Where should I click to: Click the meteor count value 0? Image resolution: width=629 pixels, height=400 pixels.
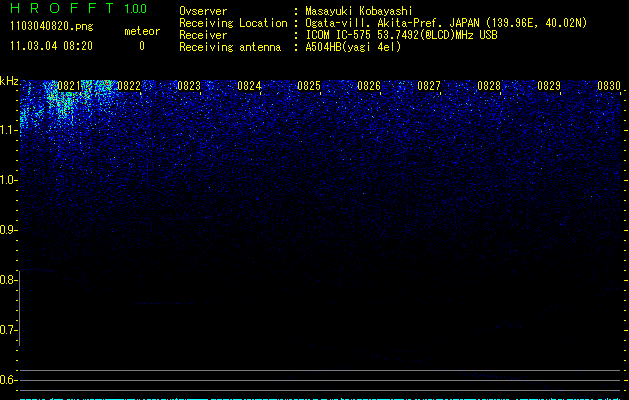142,46
